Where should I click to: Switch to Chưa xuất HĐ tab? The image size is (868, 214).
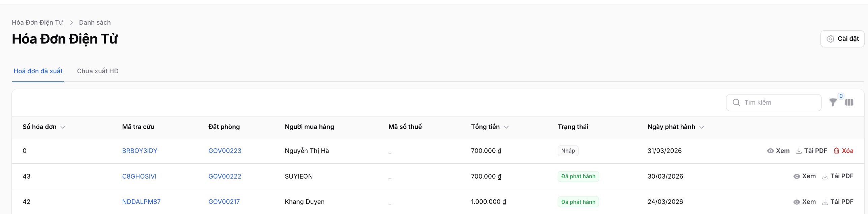click(x=98, y=71)
